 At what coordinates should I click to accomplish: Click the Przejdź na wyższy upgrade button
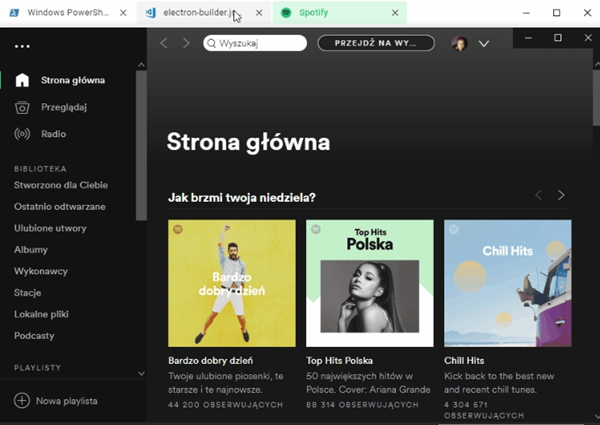pos(376,43)
